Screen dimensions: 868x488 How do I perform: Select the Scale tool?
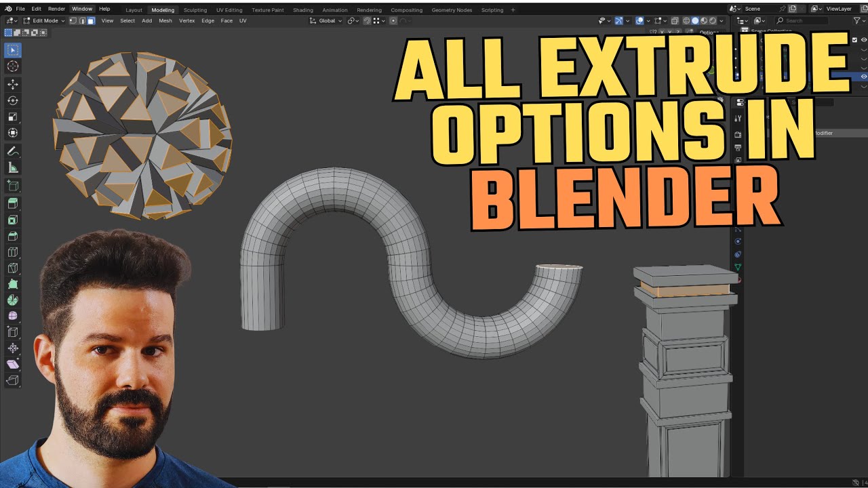coord(13,117)
